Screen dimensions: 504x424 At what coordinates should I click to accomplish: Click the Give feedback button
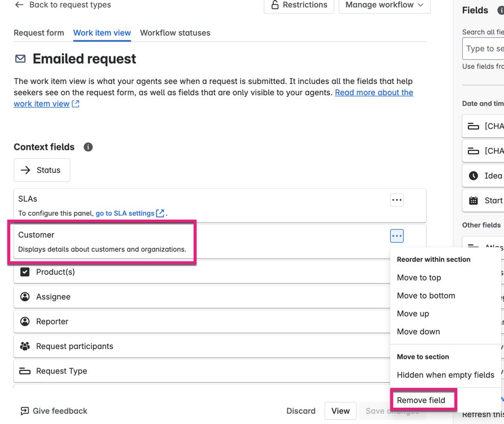pyautogui.click(x=53, y=411)
